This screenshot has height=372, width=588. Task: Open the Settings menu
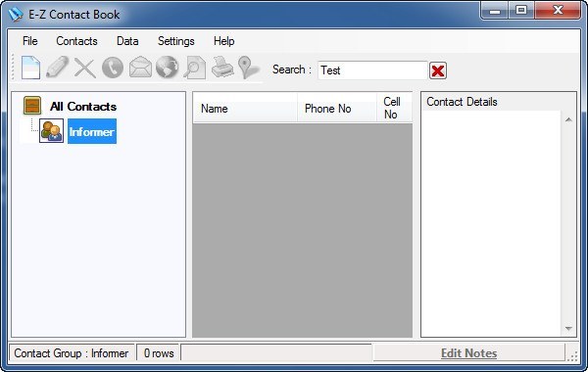coord(175,41)
